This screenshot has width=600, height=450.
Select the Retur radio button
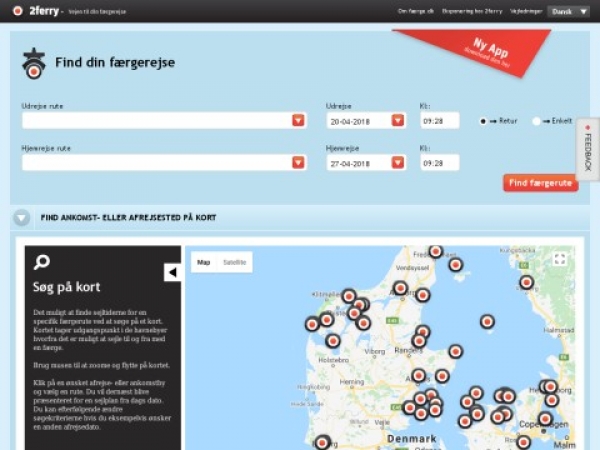(483, 121)
